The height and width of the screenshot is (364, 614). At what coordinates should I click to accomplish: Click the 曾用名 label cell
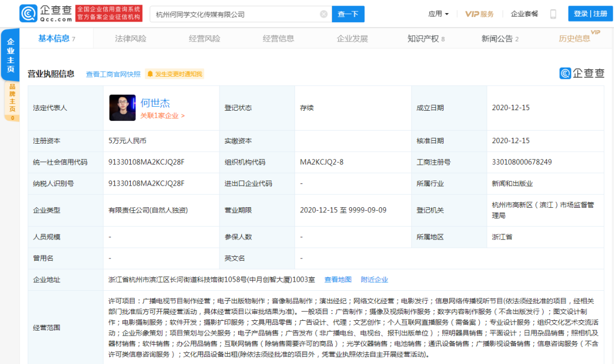pyautogui.click(x=65, y=258)
